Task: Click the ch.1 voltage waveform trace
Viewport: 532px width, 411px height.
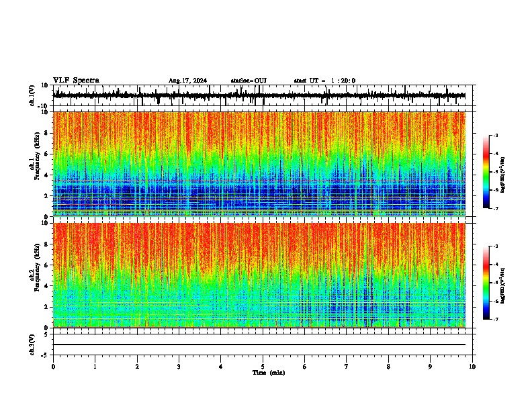Action: pyautogui.click(x=259, y=95)
